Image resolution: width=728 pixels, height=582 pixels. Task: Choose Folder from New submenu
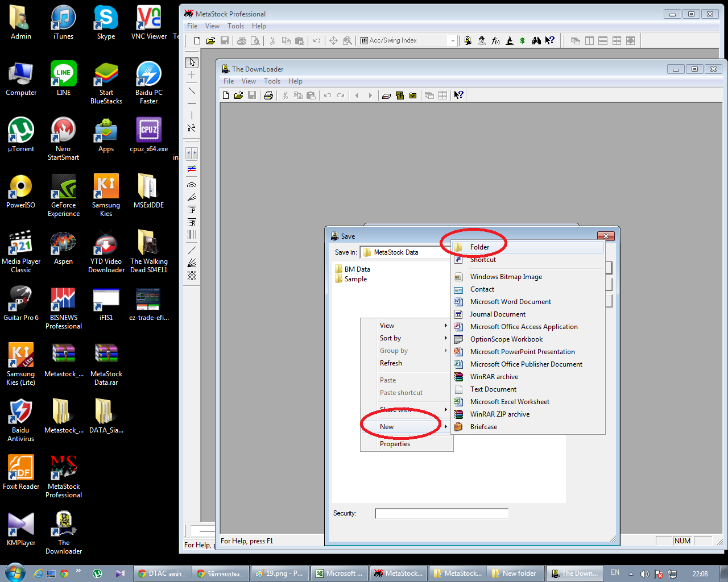[528, 247]
